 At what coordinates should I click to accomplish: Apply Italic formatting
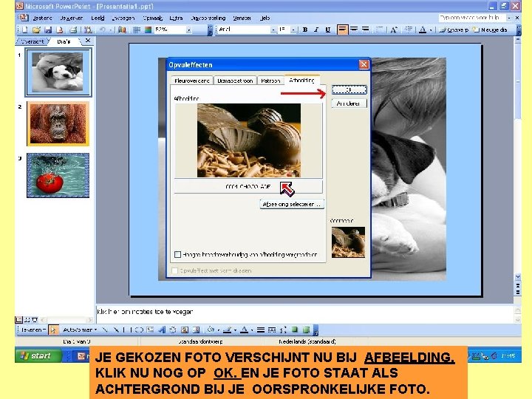pyautogui.click(x=316, y=30)
